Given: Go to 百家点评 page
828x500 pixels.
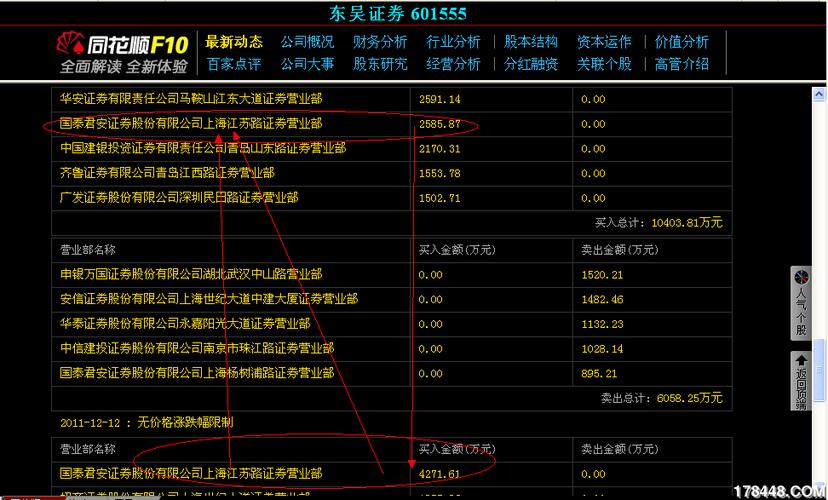Looking at the screenshot, I should 233,64.
